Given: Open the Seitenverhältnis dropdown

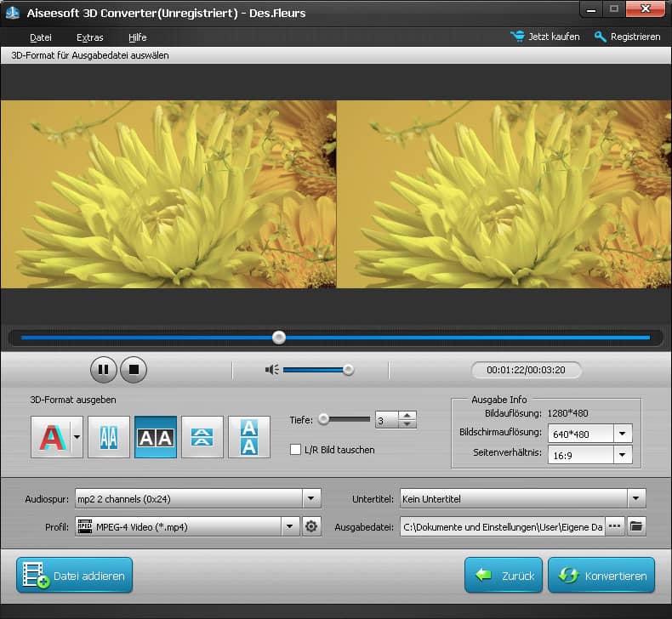Looking at the screenshot, I should [623, 455].
